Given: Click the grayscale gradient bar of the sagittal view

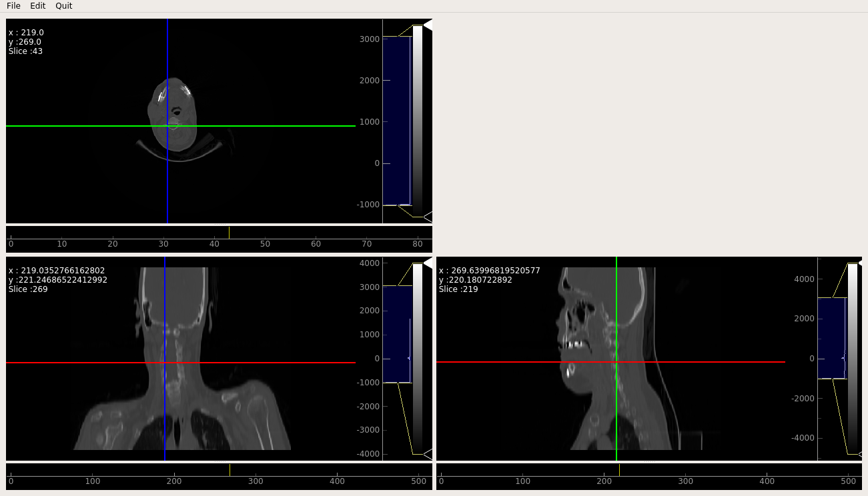Looking at the screenshot, I should 852,359.
